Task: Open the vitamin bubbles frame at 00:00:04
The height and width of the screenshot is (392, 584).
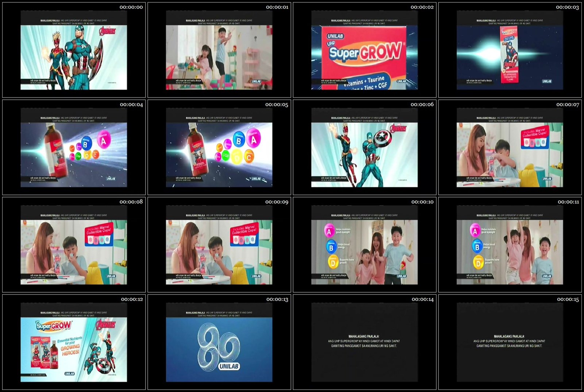Action: click(x=74, y=147)
